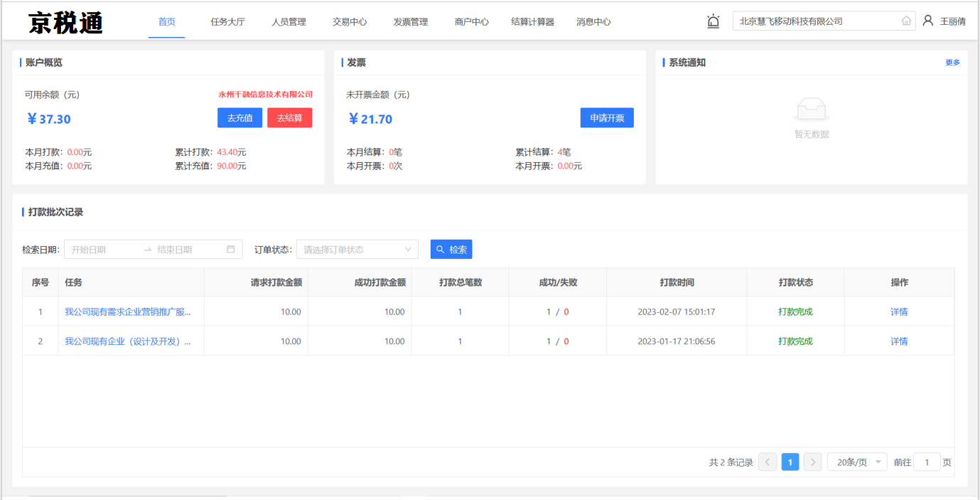Open 详情 for the first payment record
Screen dimensions: 980x500
[899, 312]
